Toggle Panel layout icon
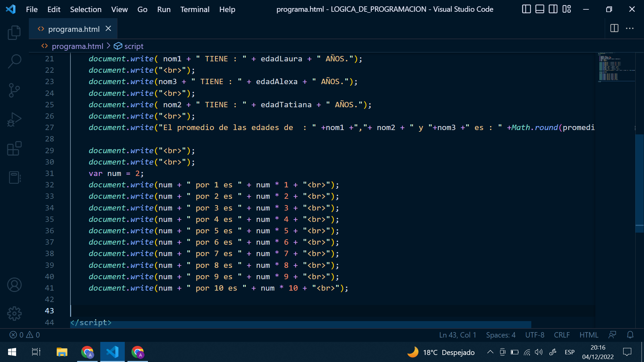Viewport: 644px width, 362px height. [540, 9]
